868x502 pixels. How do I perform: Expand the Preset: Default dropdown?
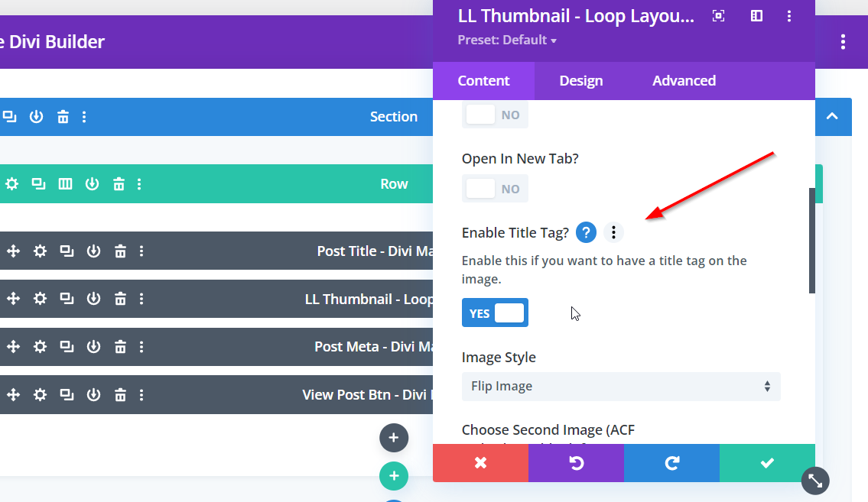(x=507, y=40)
